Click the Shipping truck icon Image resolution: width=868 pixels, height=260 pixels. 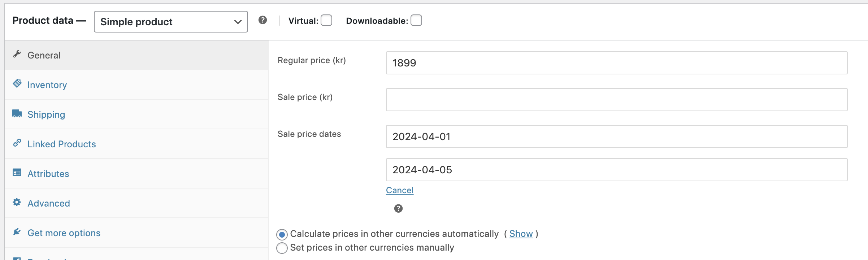pyautogui.click(x=17, y=113)
